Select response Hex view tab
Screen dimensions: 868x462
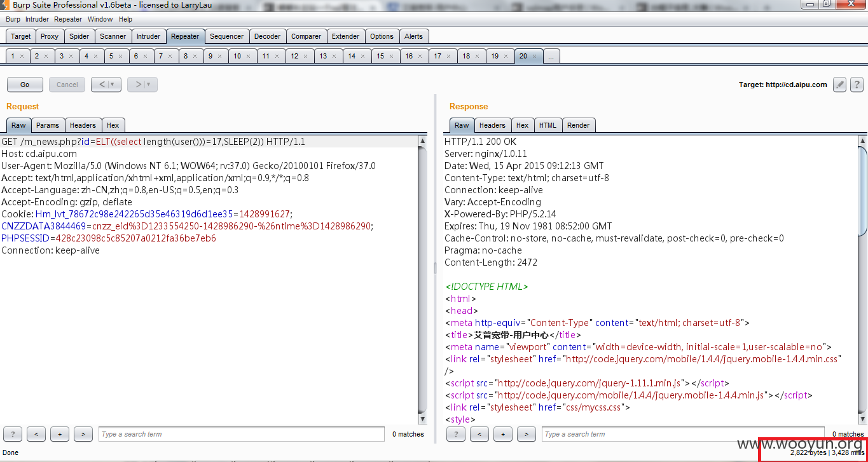[522, 125]
